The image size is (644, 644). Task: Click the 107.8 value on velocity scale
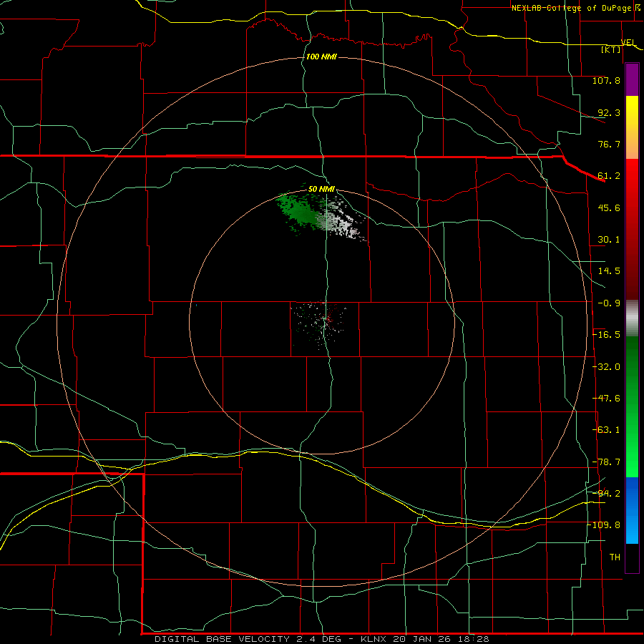(606, 80)
